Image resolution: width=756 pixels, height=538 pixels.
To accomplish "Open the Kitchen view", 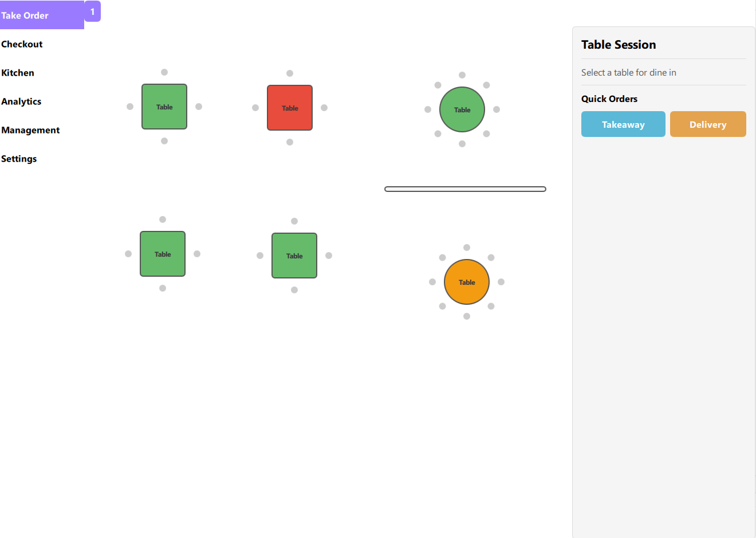I will click(18, 73).
